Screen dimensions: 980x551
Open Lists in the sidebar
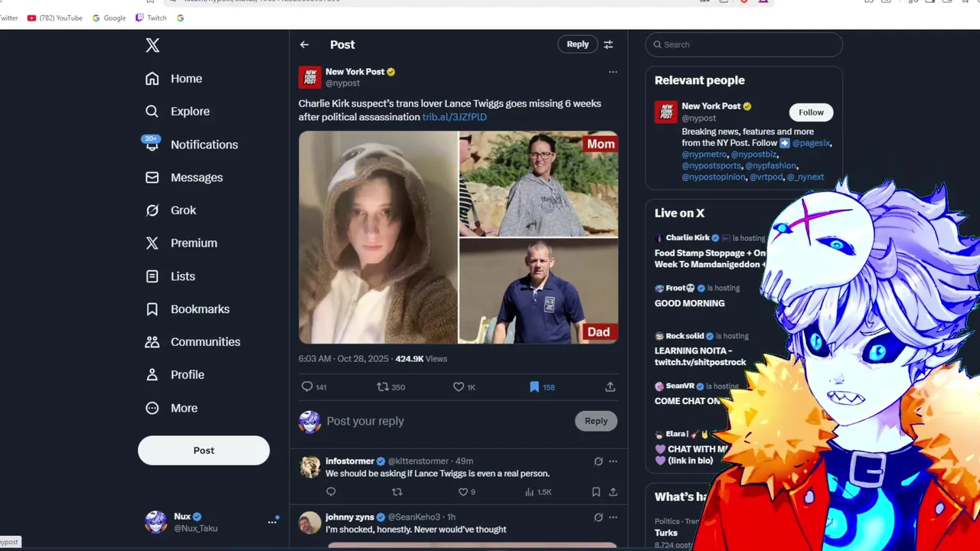click(170, 276)
